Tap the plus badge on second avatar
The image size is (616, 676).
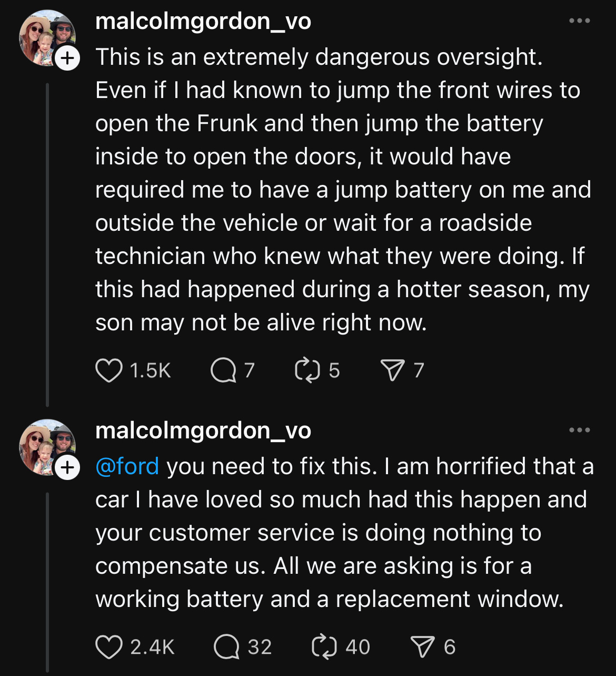click(67, 467)
